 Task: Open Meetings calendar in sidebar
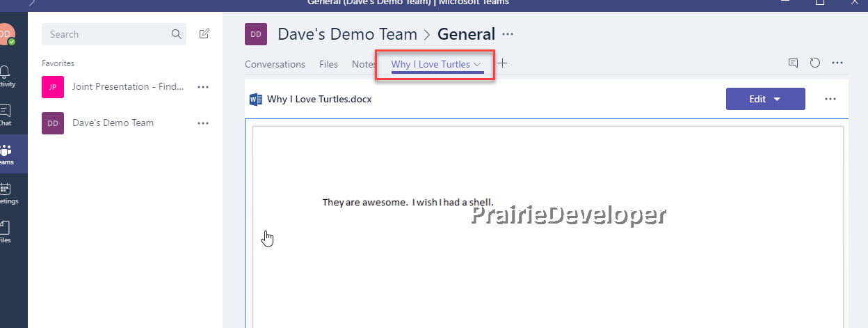pos(7,194)
